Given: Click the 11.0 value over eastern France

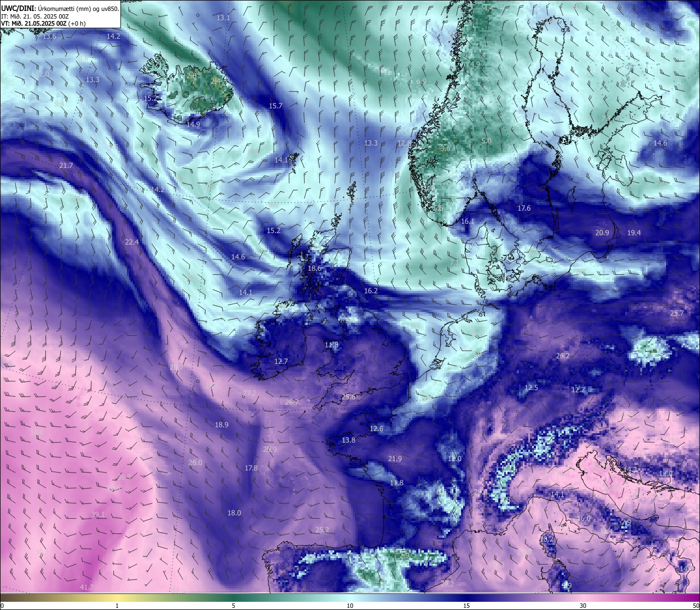Looking at the screenshot, I should click(455, 458).
